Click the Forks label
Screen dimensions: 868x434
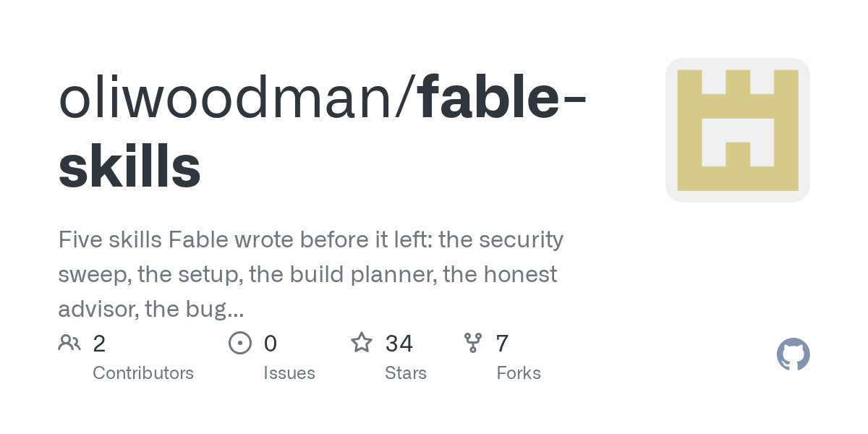[519, 373]
